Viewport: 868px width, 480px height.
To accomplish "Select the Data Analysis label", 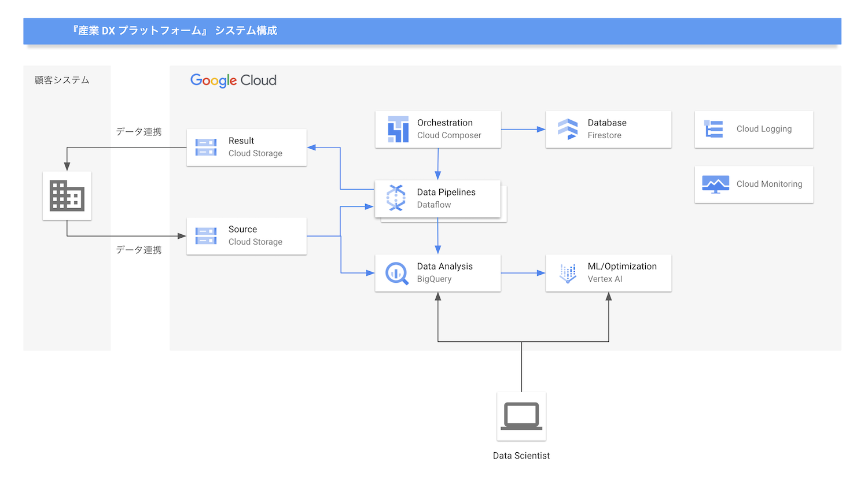I will point(445,266).
